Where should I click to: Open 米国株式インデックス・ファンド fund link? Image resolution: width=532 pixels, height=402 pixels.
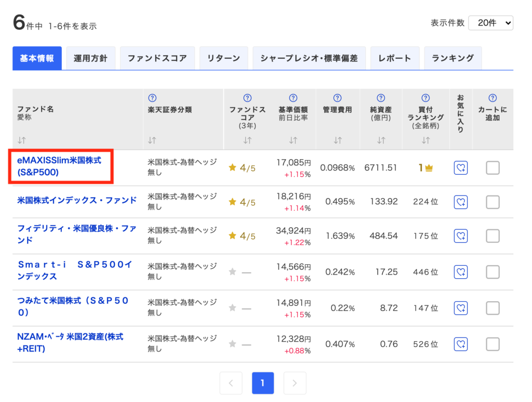[77, 200]
